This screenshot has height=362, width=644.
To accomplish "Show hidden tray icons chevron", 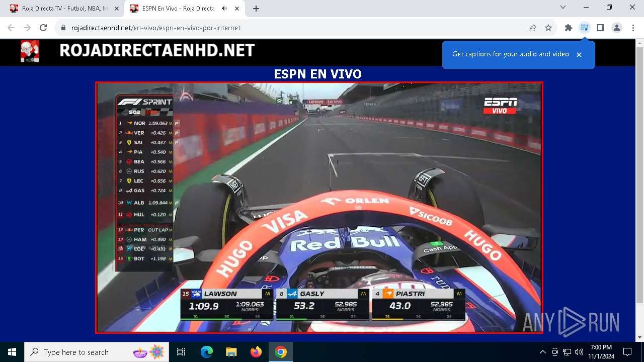I will [x=542, y=352].
